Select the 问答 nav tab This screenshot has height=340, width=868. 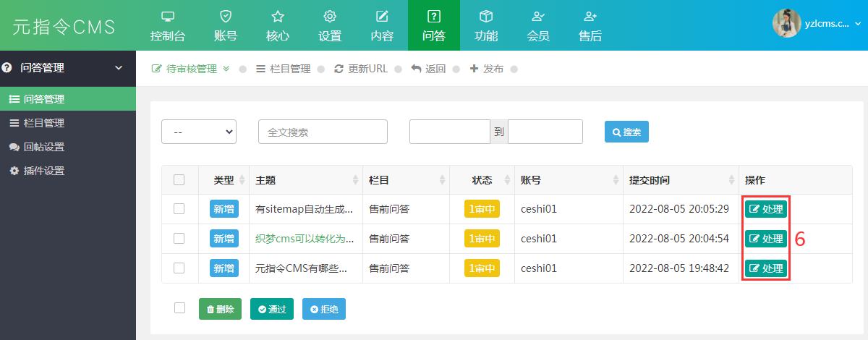(434, 25)
